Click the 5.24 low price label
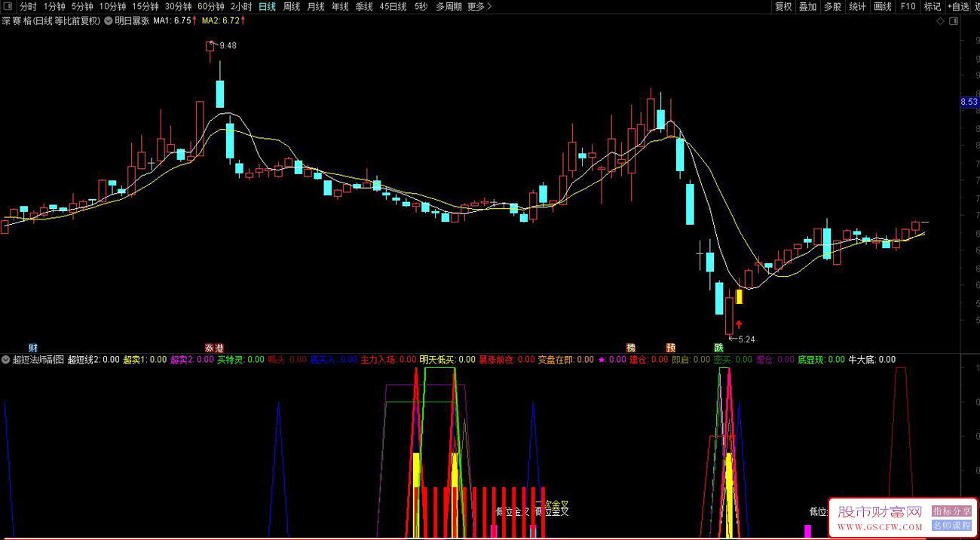Image resolution: width=980 pixels, height=540 pixels. tap(746, 339)
